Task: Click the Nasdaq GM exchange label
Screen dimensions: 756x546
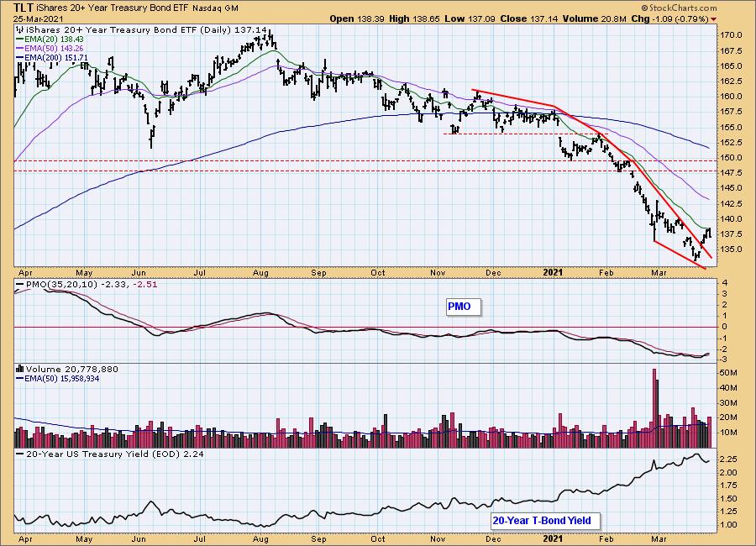Action: coord(215,8)
